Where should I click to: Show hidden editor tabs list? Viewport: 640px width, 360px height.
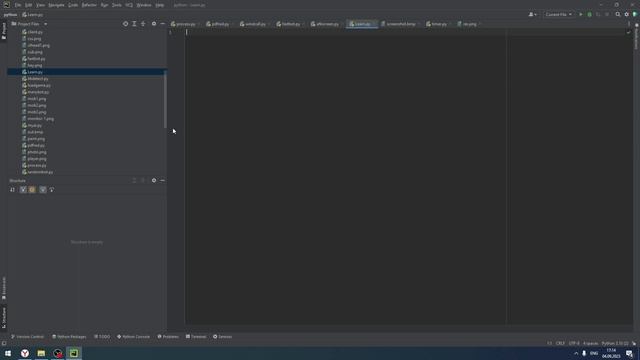[x=629, y=24]
